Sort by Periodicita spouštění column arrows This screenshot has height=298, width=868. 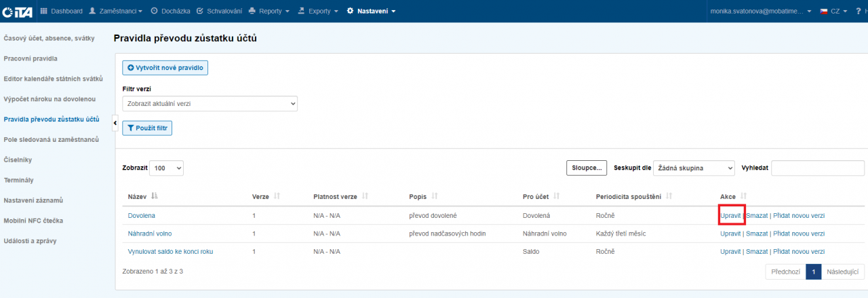[669, 196]
